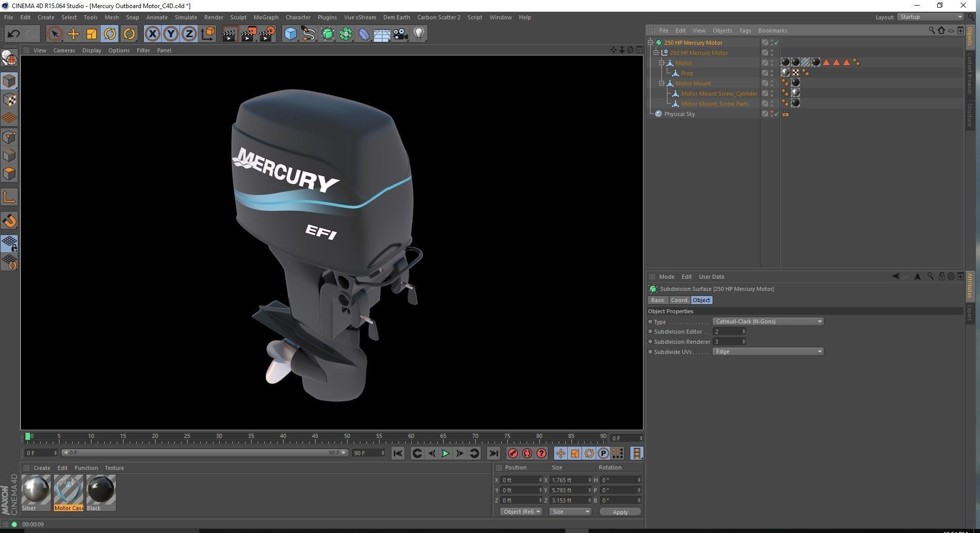Click the Make Editable icon
Image resolution: width=980 pixels, height=533 pixels.
(9, 58)
